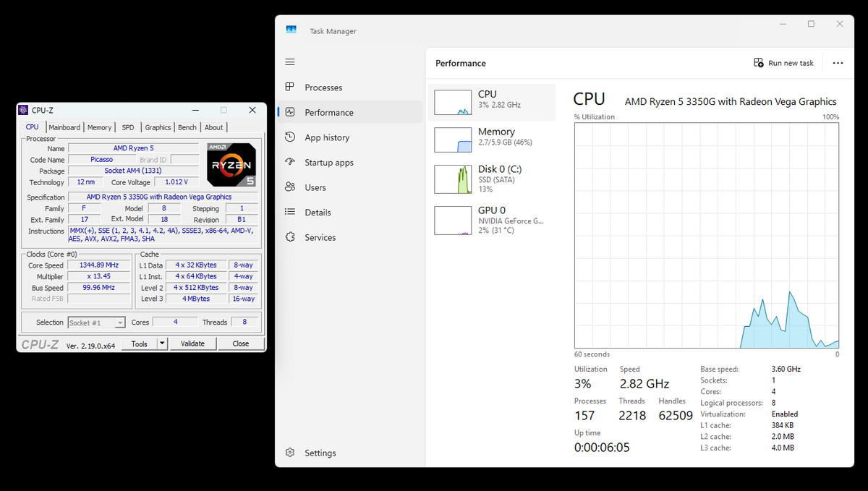This screenshot has width=868, height=491.
Task: Click Run new task label text
Action: (x=791, y=63)
